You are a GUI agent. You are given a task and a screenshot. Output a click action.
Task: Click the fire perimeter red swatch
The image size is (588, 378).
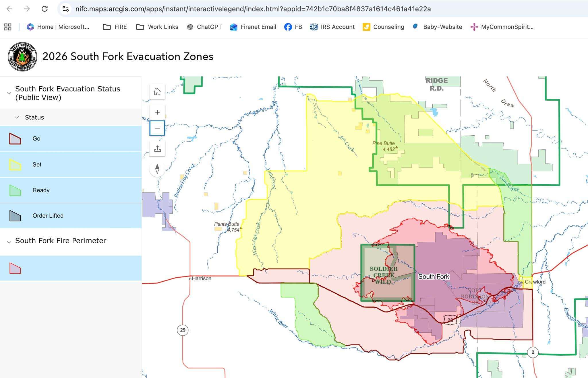(15, 268)
